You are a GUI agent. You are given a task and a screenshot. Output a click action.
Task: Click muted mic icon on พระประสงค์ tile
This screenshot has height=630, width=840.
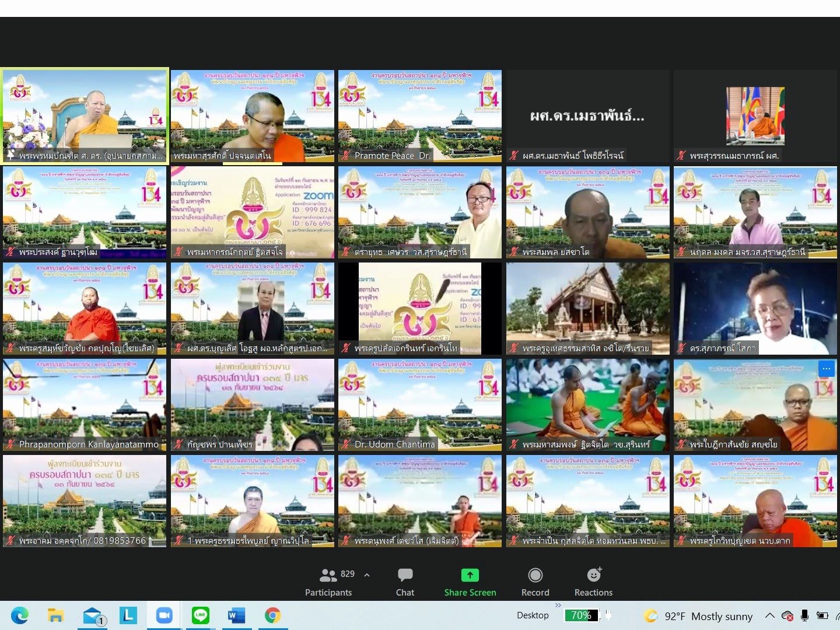pos(10,252)
